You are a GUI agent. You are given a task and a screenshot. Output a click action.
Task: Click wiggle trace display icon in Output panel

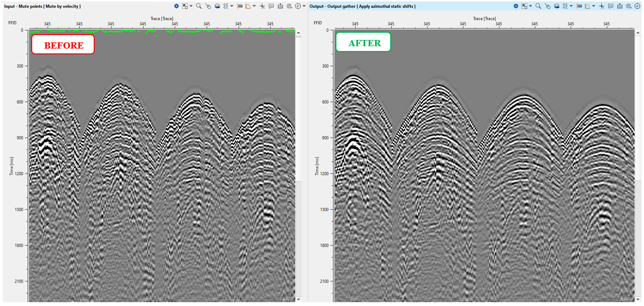(x=565, y=6)
